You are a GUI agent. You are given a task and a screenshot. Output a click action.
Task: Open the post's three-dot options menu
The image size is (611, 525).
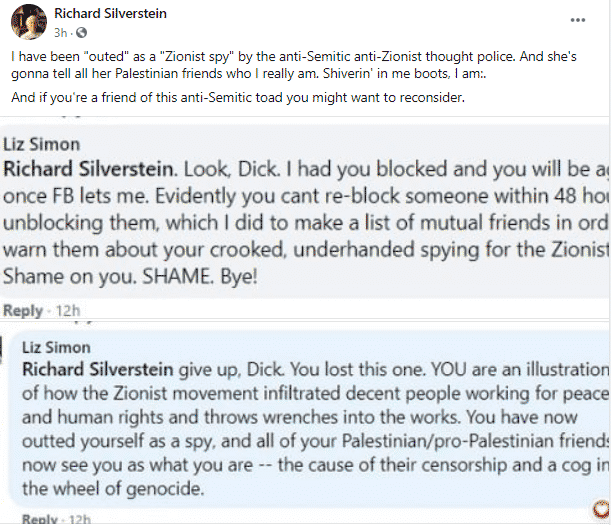577,20
